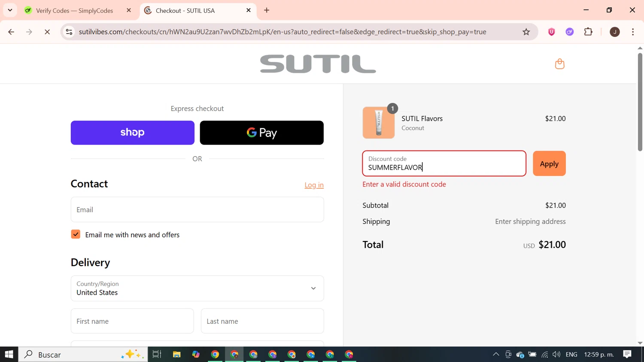This screenshot has width=644, height=362.
Task: Click the Enter shipping address text
Action: [530, 221]
